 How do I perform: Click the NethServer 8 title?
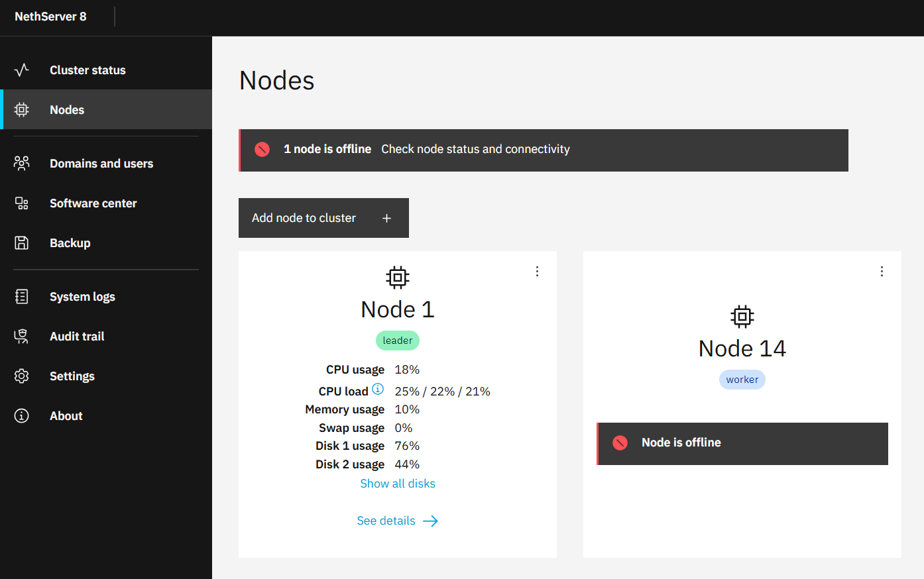coord(50,17)
